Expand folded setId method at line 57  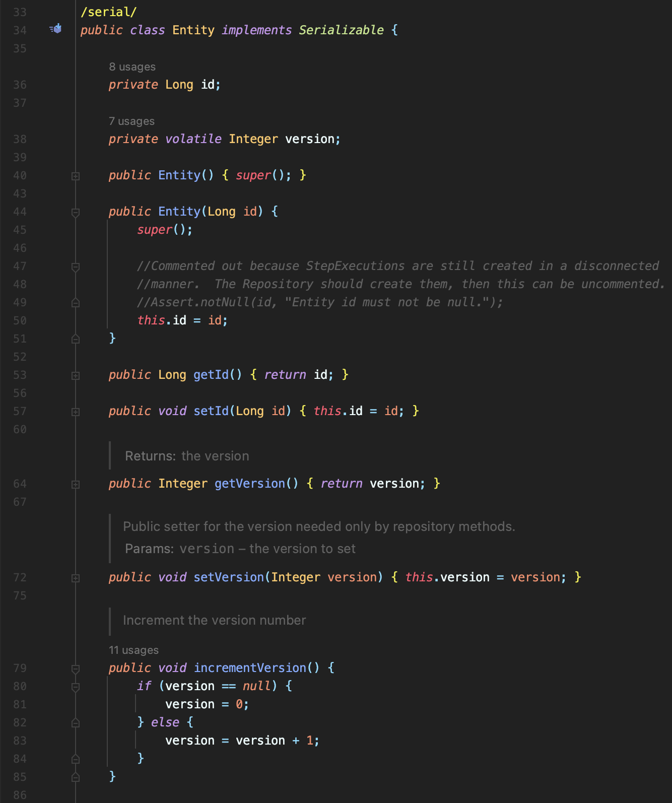pos(76,412)
